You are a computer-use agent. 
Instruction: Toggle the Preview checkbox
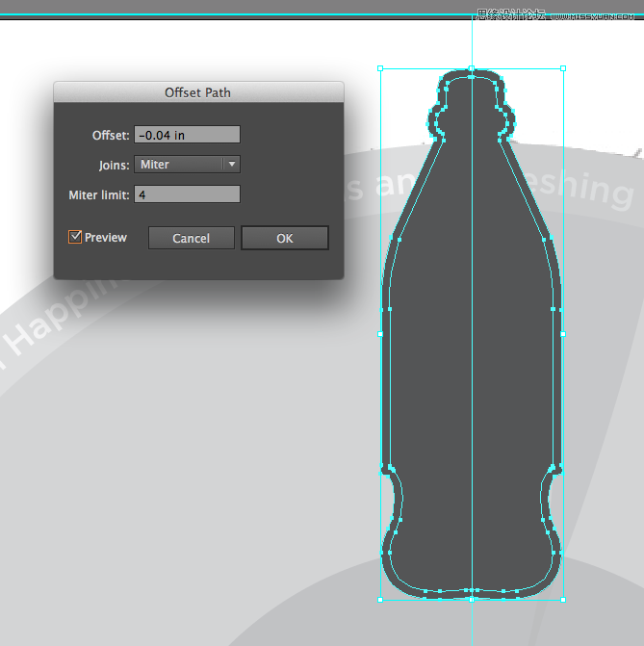(75, 237)
